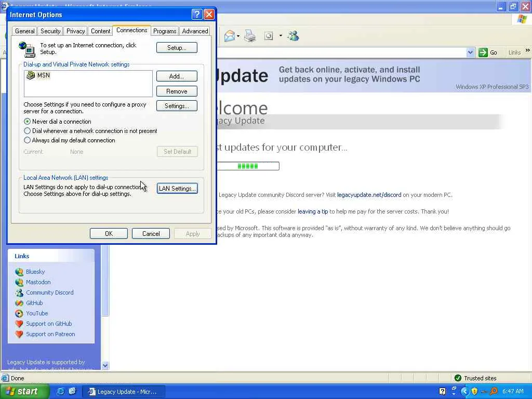Click the leaving a tip link
The image size is (532, 399).
pyautogui.click(x=313, y=211)
